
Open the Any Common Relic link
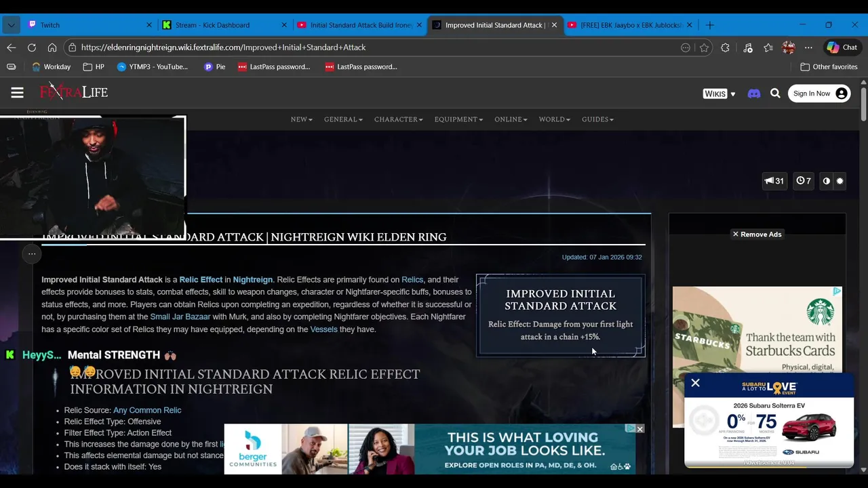coord(147,410)
